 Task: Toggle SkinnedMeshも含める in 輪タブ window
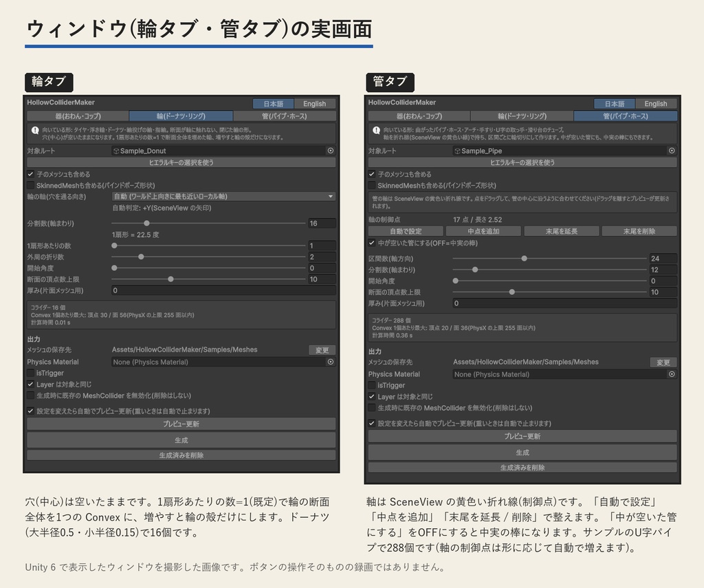tap(30, 185)
